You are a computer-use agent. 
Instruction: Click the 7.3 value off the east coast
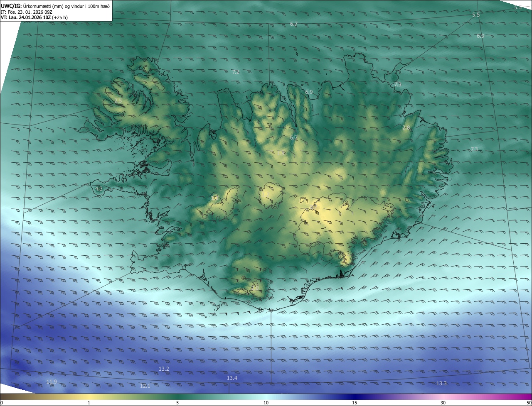[x=474, y=149]
